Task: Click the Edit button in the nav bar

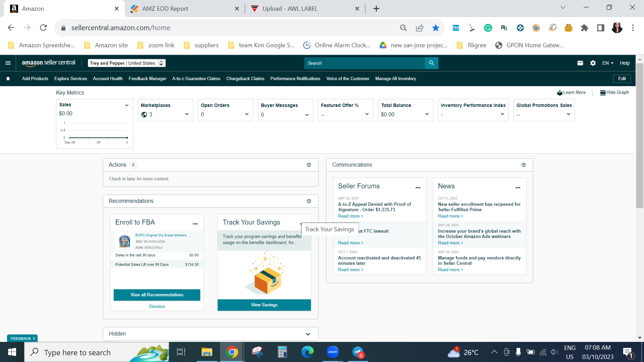Action: 622,79
